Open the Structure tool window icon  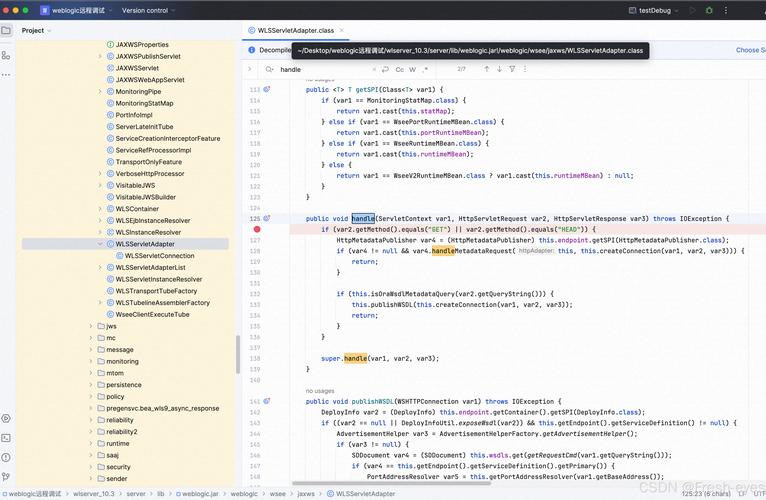(6, 55)
